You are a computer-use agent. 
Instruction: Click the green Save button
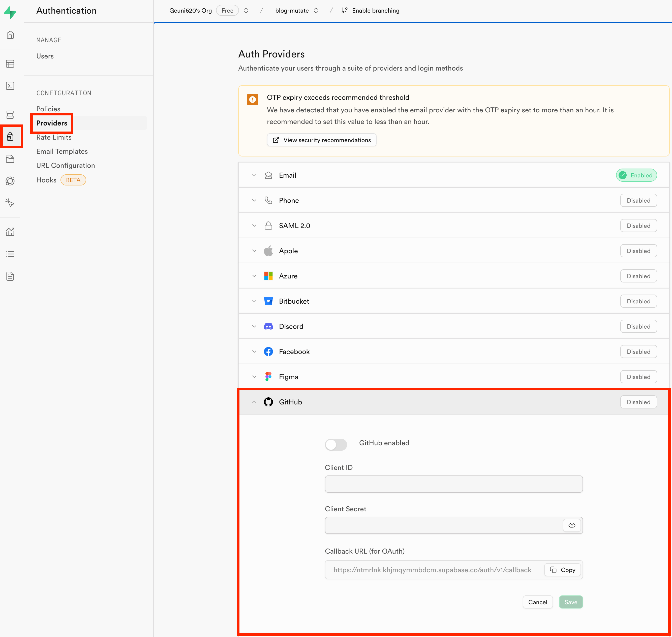571,602
